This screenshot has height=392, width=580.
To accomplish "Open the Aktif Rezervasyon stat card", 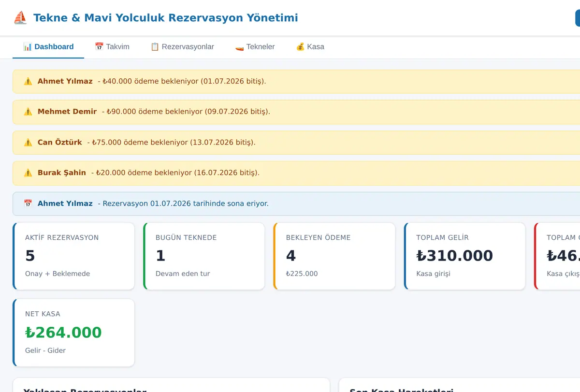I will (73, 256).
